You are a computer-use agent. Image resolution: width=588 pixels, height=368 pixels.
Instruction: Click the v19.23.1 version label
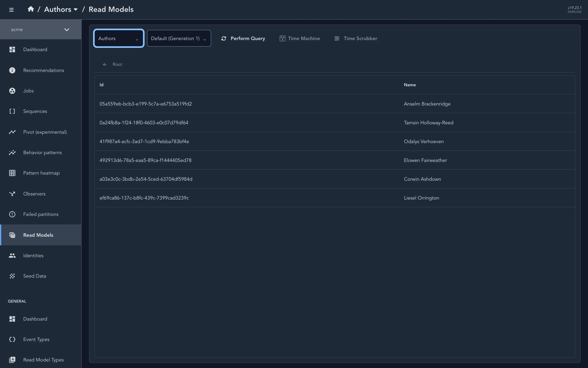[575, 8]
